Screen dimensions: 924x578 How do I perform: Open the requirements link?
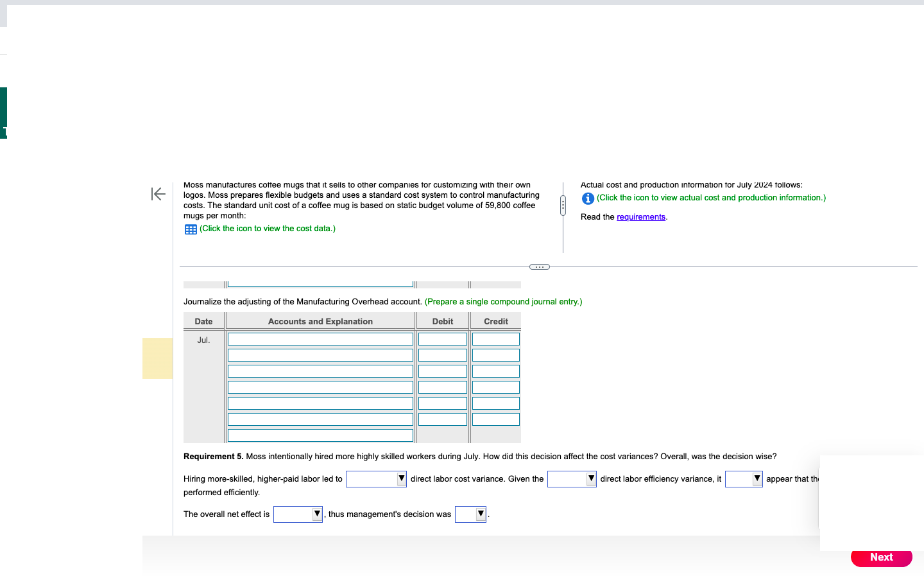point(641,217)
